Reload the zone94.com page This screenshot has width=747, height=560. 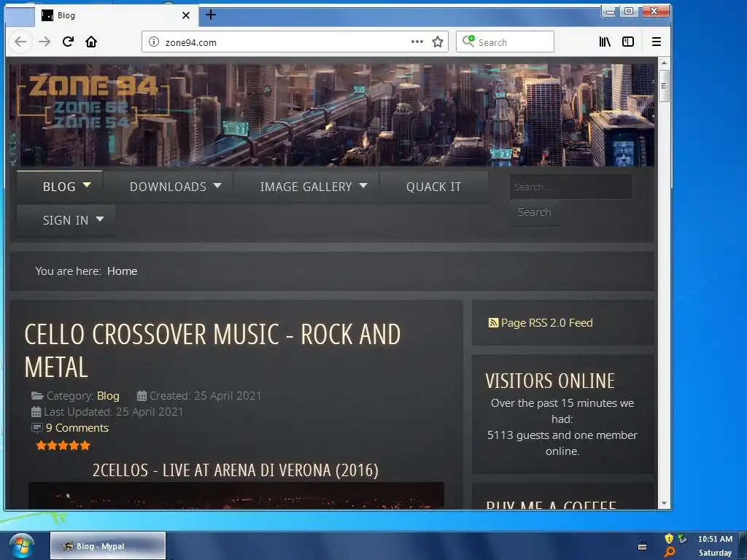(68, 42)
